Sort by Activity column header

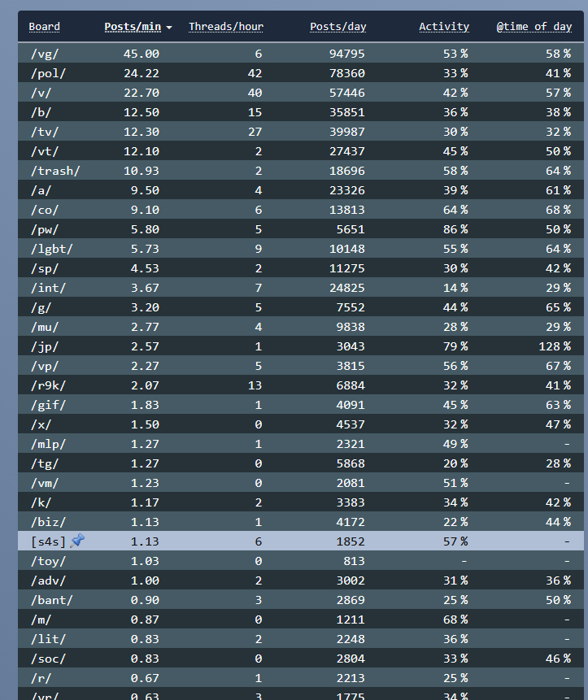444,27
